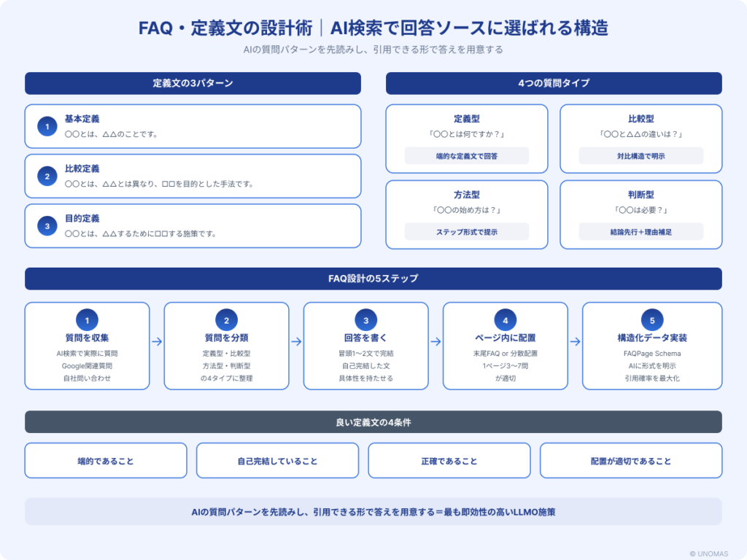Viewport: 747px width, 560px height.
Task: Expand the arrow before 構造化データ実装
Action: point(575,340)
